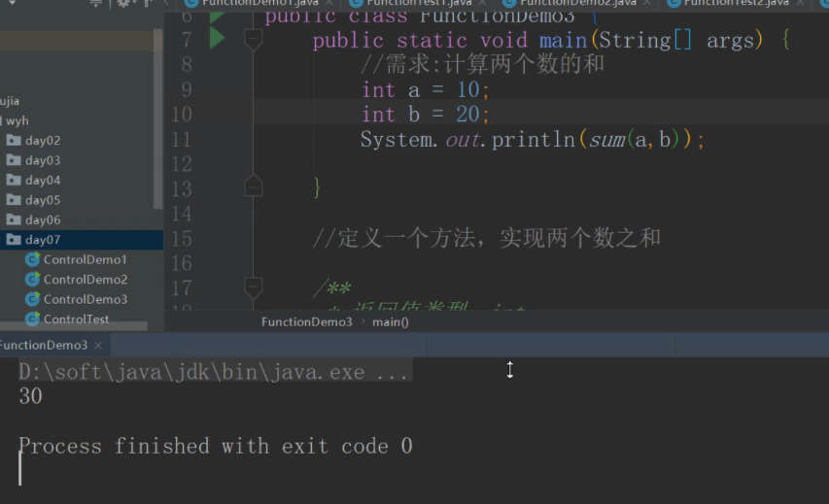Click the comment on line 15
This screenshot has width=829, height=504.
[x=486, y=238]
